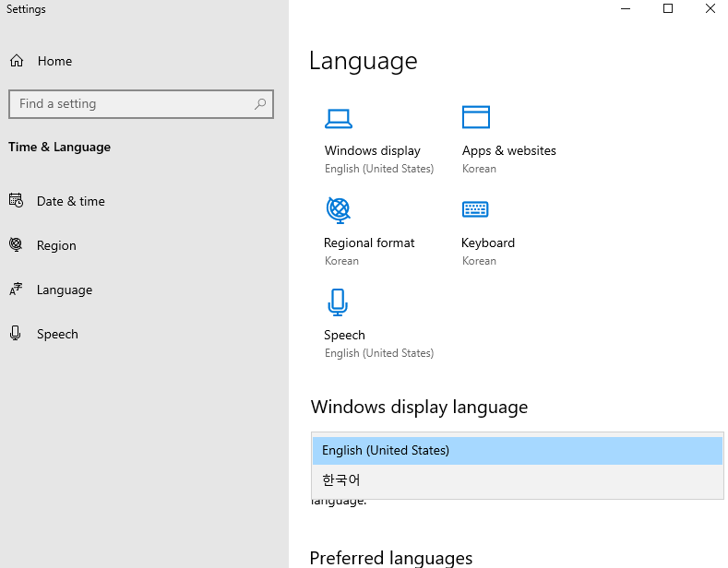Focus the Find a setting search box

pos(141,104)
